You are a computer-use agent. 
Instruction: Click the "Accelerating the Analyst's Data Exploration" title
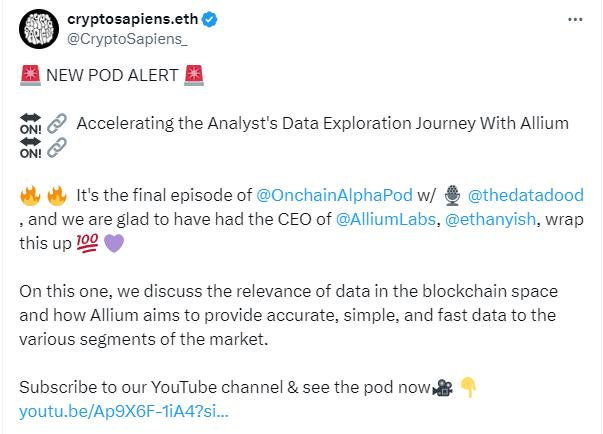(322, 123)
